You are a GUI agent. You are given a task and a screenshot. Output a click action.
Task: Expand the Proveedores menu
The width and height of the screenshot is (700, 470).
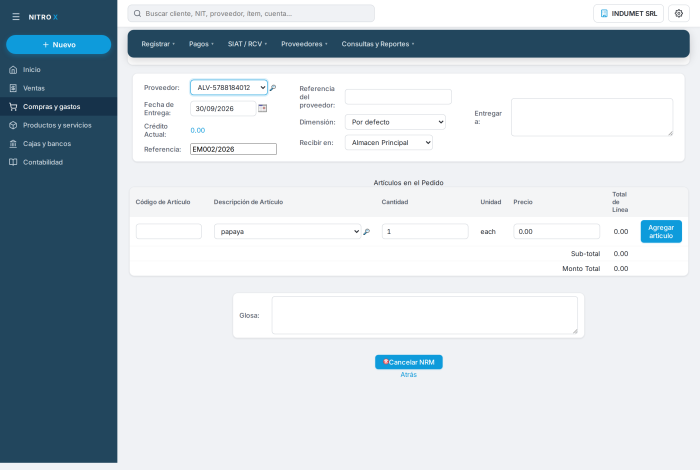coord(304,44)
